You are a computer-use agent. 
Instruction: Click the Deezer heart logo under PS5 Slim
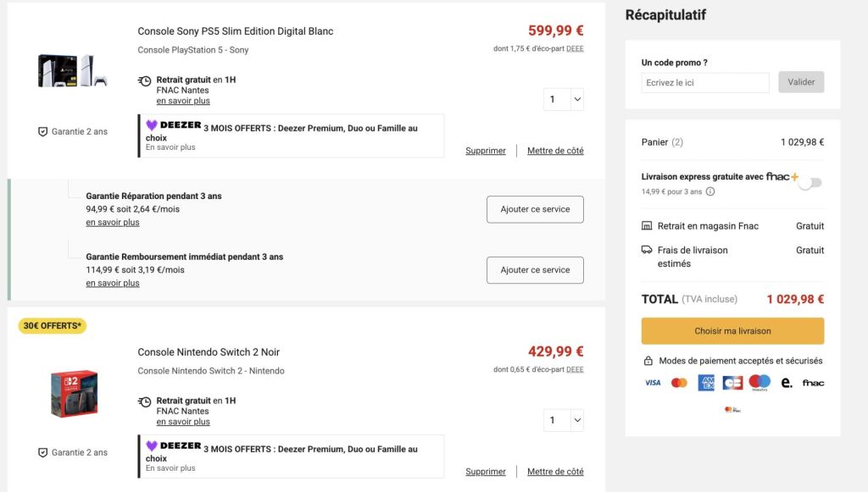(152, 125)
